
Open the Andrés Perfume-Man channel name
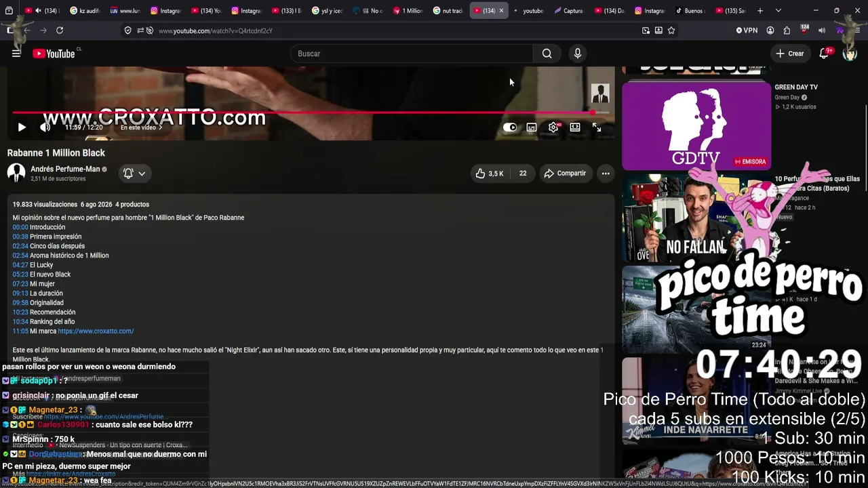(65, 169)
